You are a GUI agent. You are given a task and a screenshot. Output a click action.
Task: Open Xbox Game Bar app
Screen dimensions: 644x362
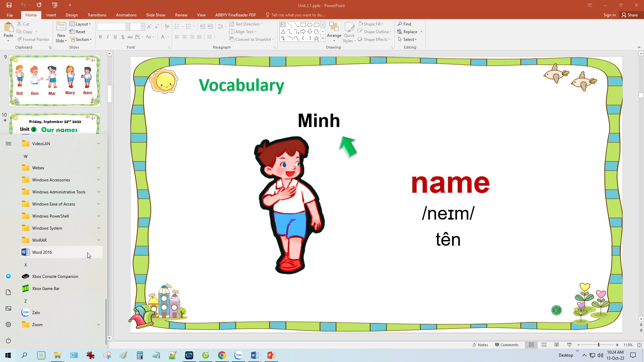pos(61,288)
